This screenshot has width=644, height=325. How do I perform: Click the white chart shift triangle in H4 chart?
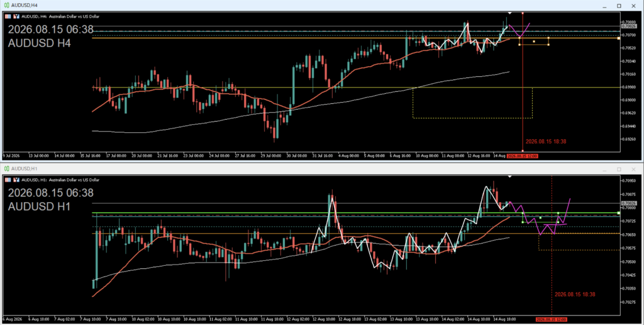pos(509,13)
